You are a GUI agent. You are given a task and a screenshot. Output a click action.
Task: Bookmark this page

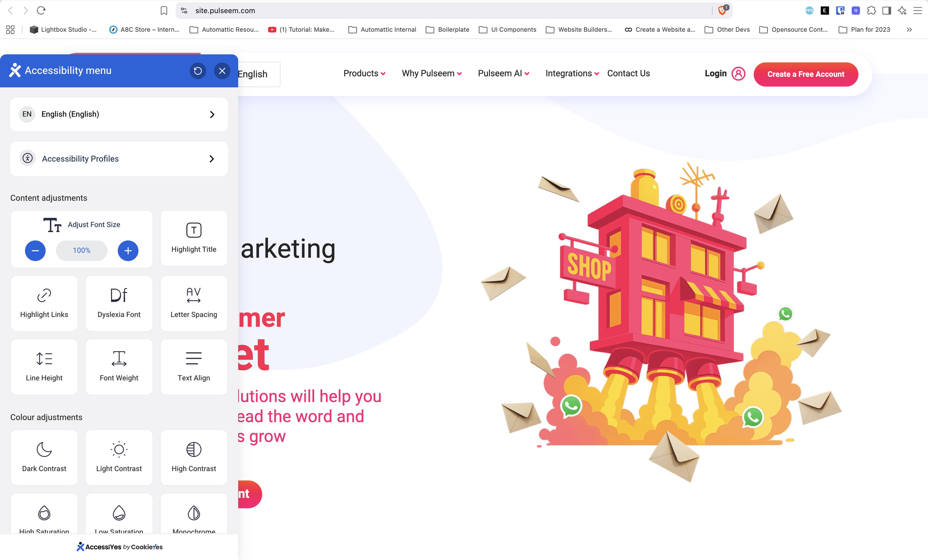[x=164, y=10]
